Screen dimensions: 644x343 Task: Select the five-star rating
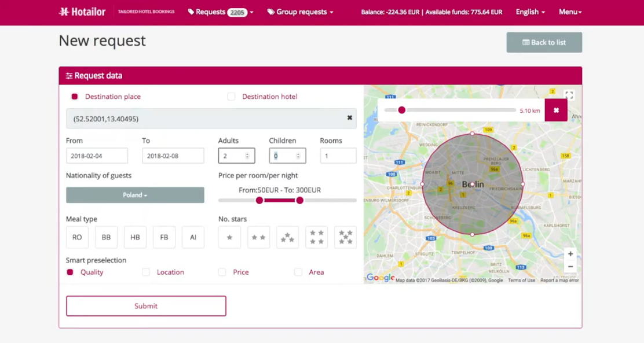pos(346,237)
